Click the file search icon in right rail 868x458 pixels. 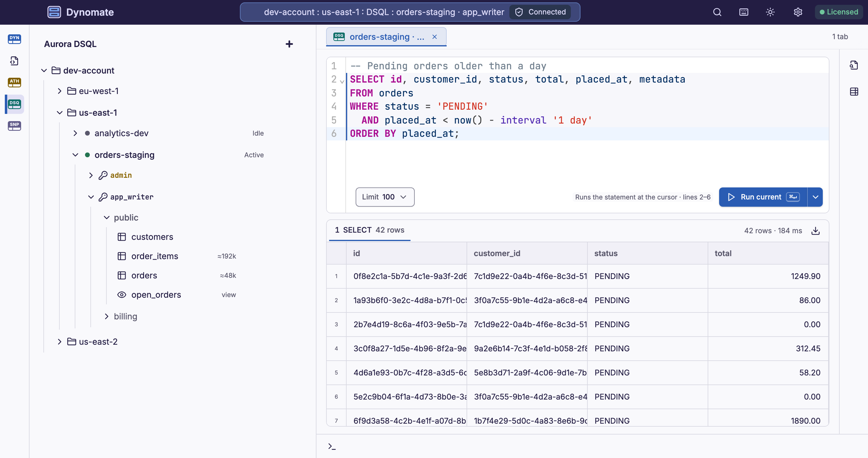(854, 65)
